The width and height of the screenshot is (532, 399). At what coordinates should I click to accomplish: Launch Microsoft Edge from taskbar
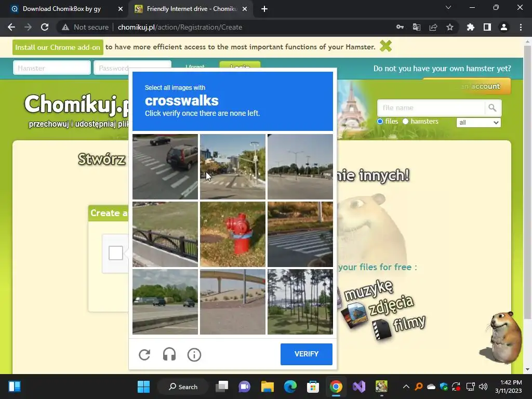click(x=290, y=387)
